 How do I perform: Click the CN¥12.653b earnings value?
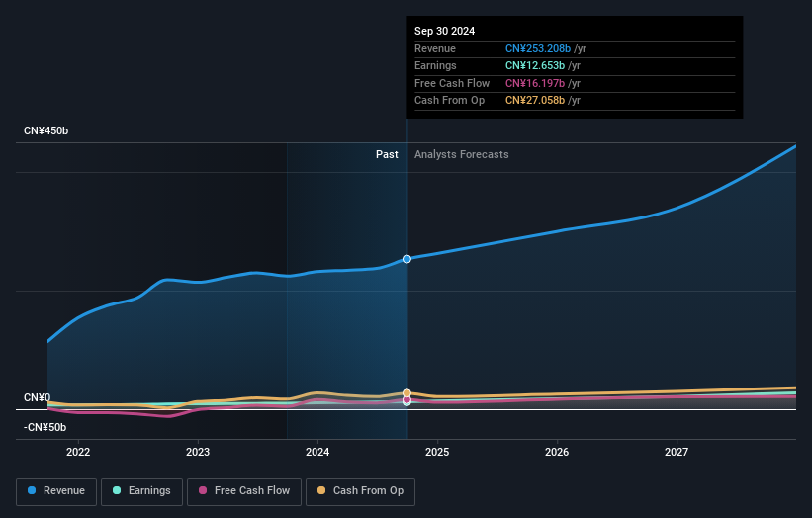(535, 65)
